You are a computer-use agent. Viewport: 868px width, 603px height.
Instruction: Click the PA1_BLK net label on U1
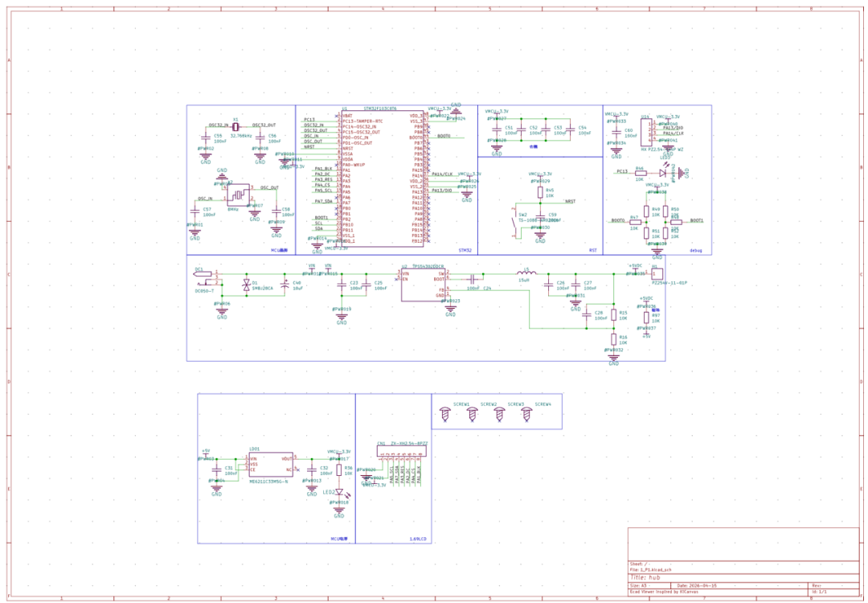tap(323, 168)
